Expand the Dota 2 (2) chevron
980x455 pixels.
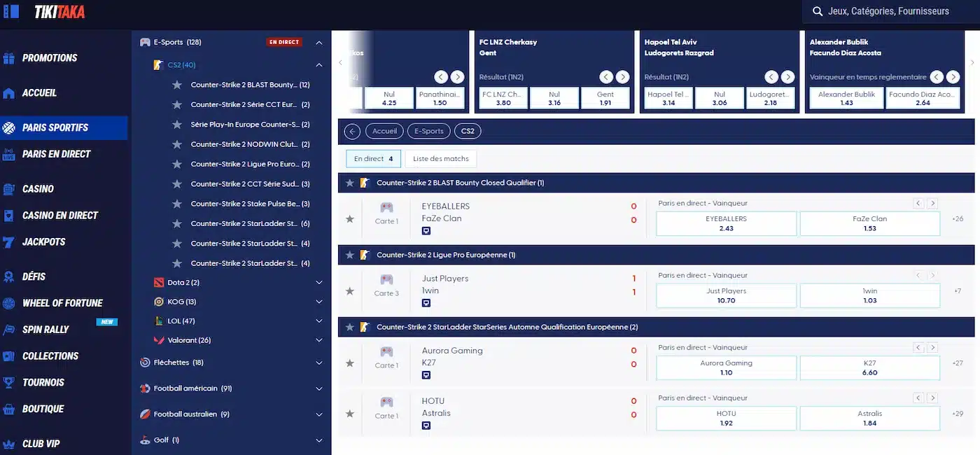pyautogui.click(x=319, y=283)
